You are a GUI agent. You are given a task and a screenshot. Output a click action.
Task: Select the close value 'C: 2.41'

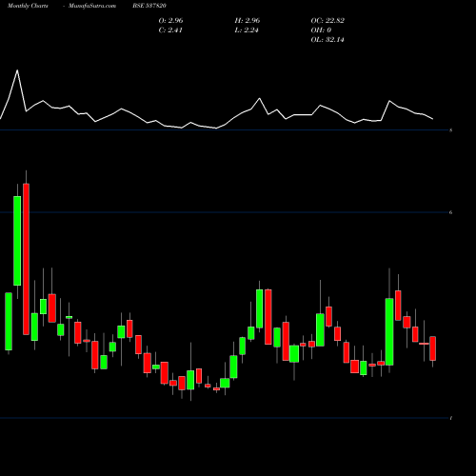tap(170, 30)
